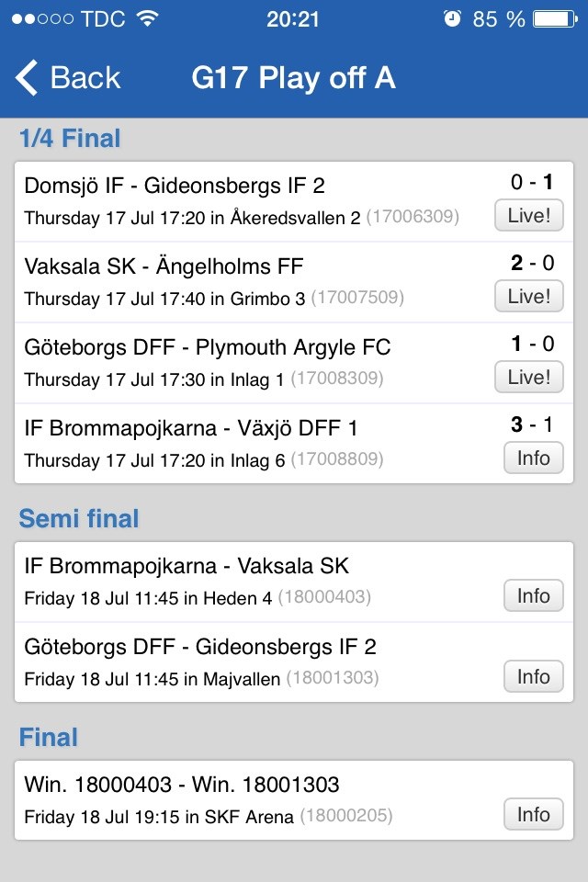Image resolution: width=588 pixels, height=882 pixels.
Task: Tap the signal strength dots
Action: (x=43, y=18)
